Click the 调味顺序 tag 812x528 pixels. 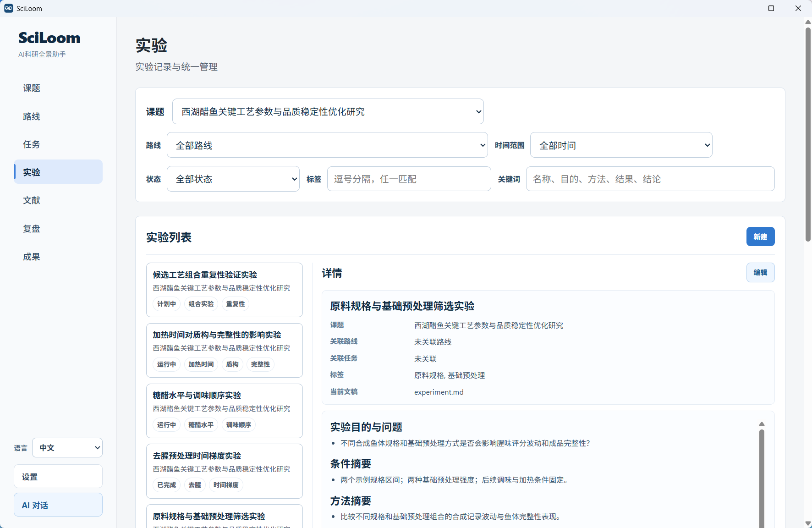[239, 425]
